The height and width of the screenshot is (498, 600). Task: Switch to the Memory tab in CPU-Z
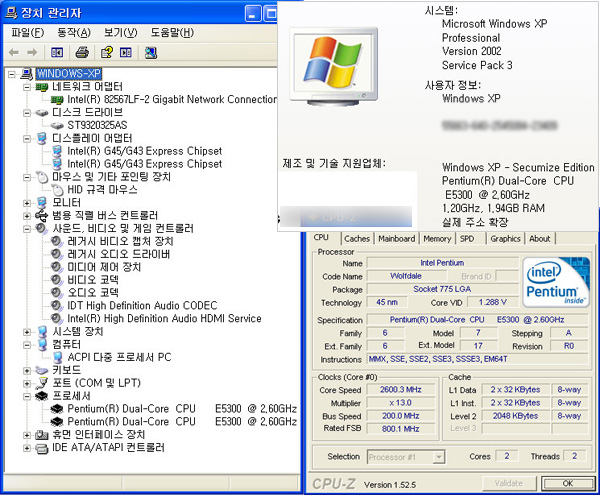[x=437, y=239]
